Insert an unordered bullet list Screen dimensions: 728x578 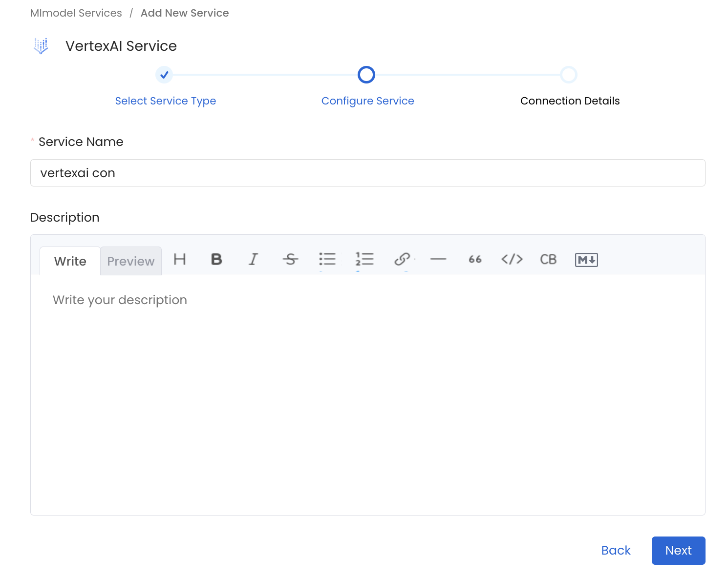click(x=327, y=259)
